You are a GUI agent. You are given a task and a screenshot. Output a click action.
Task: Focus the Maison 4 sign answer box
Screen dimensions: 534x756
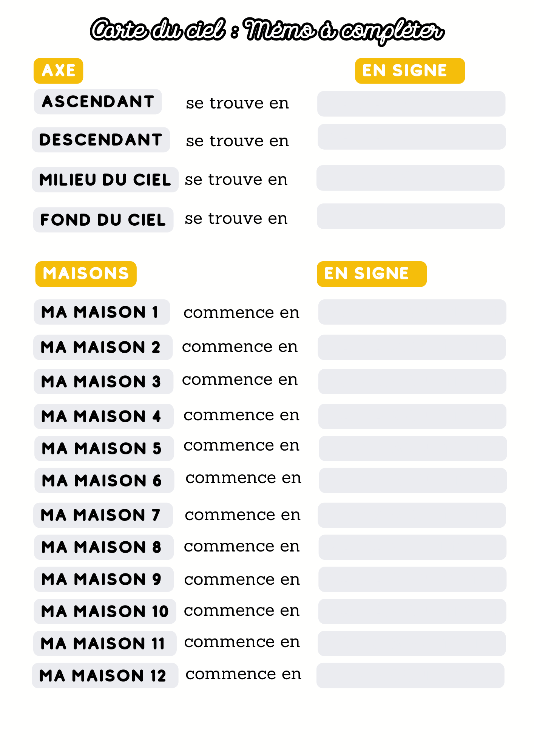click(x=412, y=416)
